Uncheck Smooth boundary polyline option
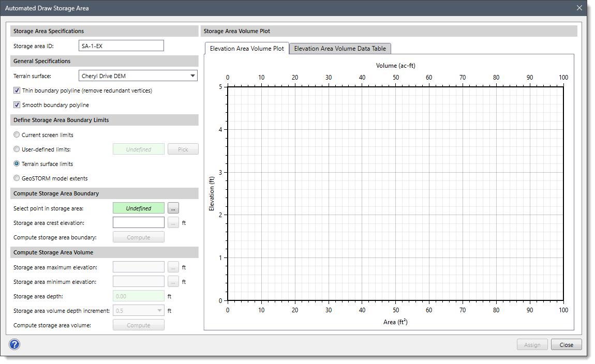The width and height of the screenshot is (595, 364). 17,105
